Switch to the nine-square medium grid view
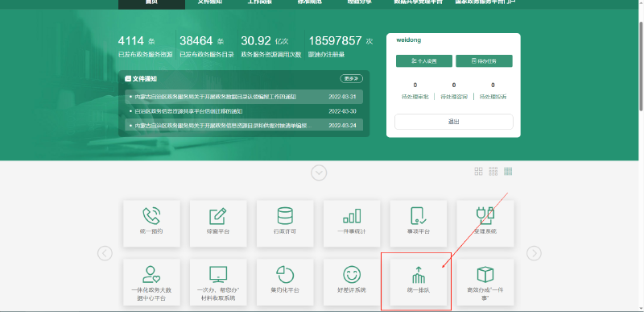The height and width of the screenshot is (312, 644). coord(493,172)
